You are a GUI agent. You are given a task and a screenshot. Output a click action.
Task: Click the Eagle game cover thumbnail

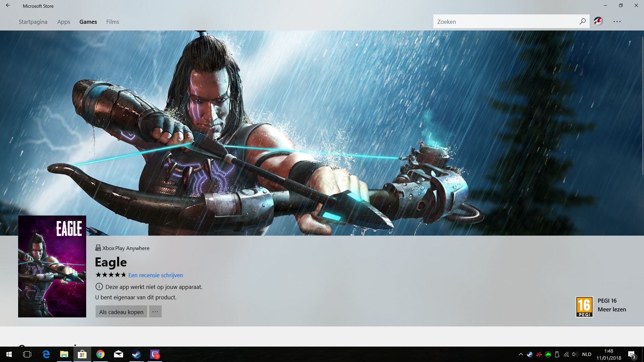[52, 266]
